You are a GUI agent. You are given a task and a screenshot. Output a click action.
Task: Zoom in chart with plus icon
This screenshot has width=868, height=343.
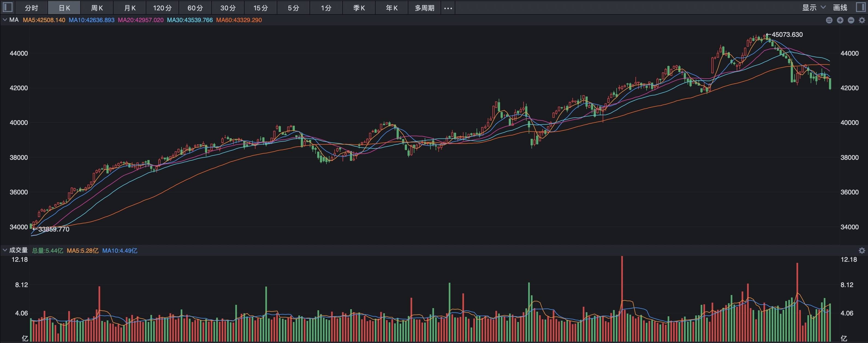pos(840,20)
